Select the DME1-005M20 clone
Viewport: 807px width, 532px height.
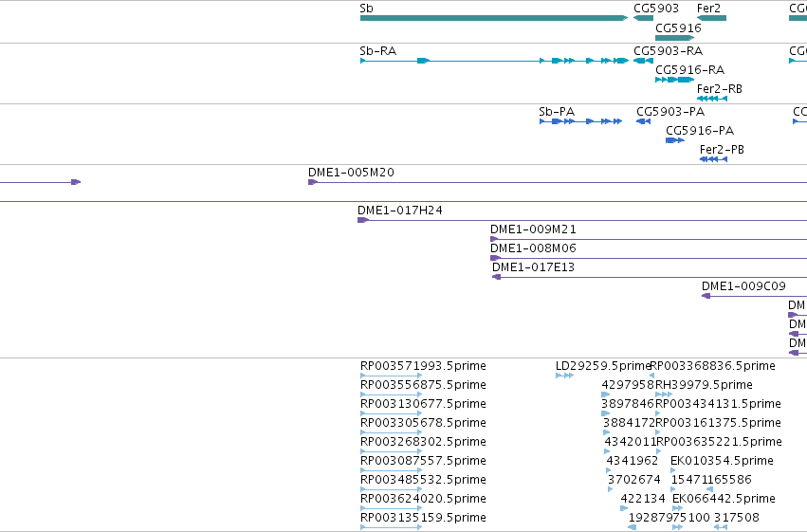pos(558,182)
